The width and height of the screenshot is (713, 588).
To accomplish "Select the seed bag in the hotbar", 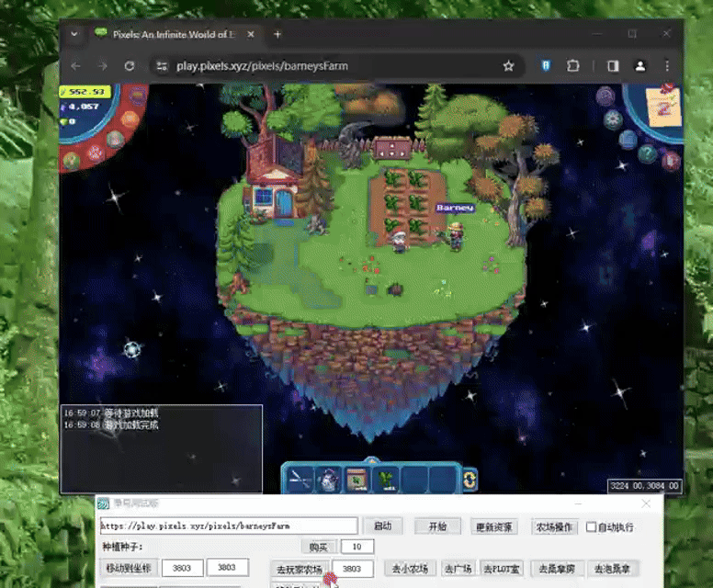I will pos(356,480).
